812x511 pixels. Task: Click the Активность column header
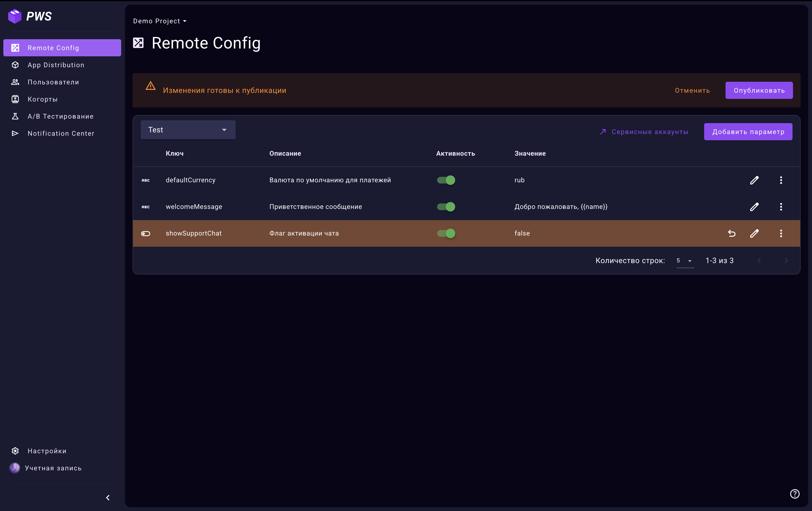pos(456,154)
